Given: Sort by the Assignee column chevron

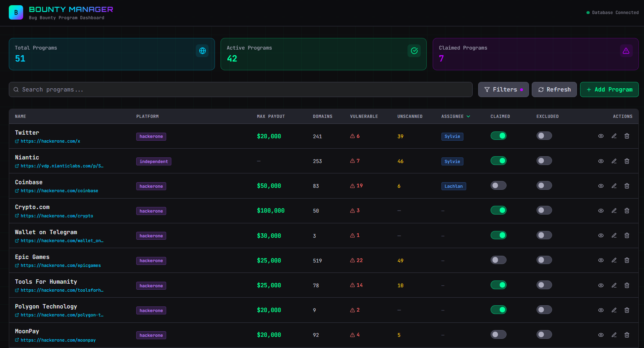Looking at the screenshot, I should (x=468, y=116).
